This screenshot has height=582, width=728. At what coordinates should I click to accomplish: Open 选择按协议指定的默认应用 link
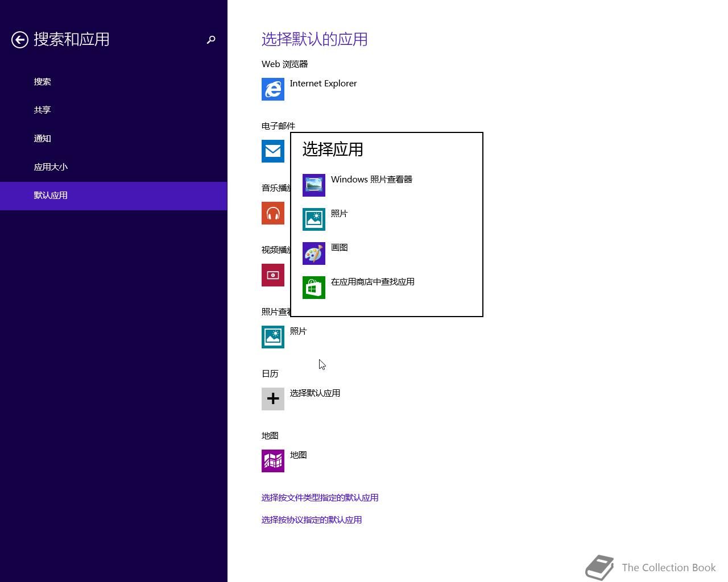tap(312, 520)
